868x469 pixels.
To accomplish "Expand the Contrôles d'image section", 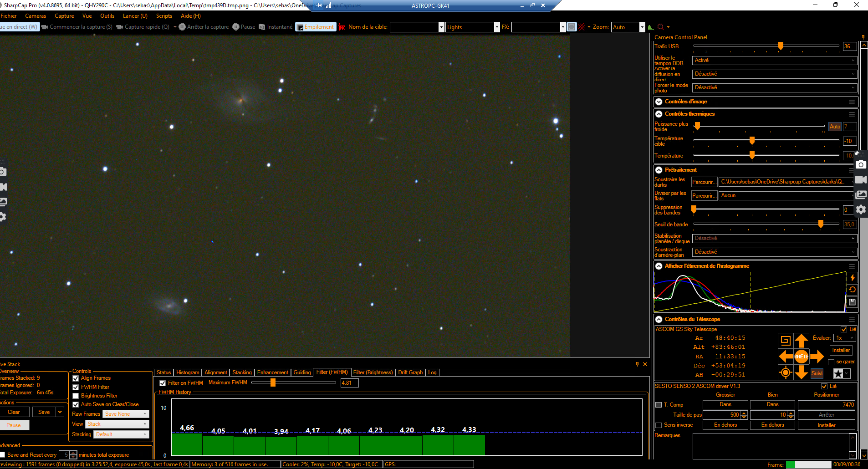I will pos(659,102).
